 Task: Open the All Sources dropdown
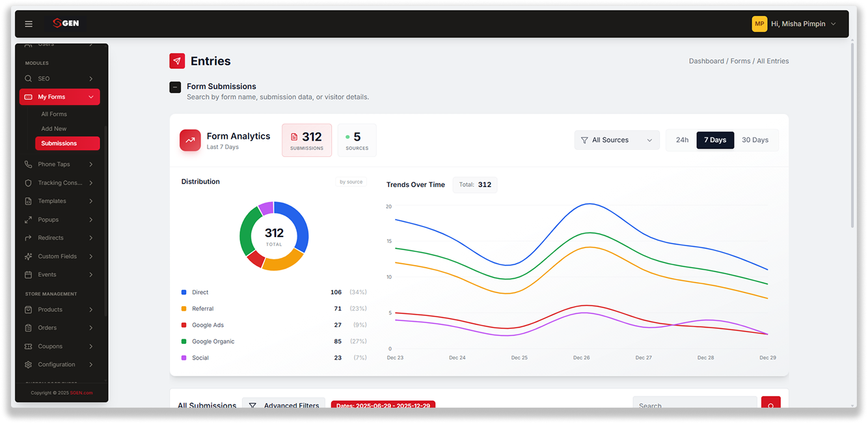click(x=617, y=140)
